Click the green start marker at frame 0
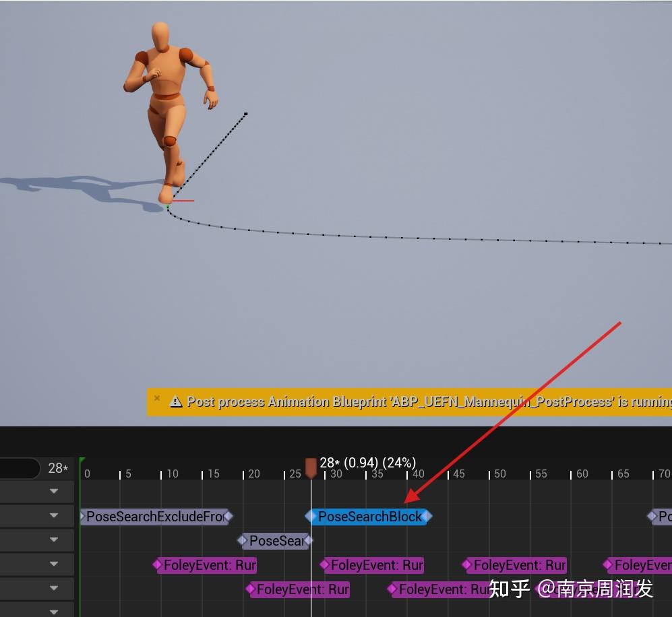 point(82,460)
